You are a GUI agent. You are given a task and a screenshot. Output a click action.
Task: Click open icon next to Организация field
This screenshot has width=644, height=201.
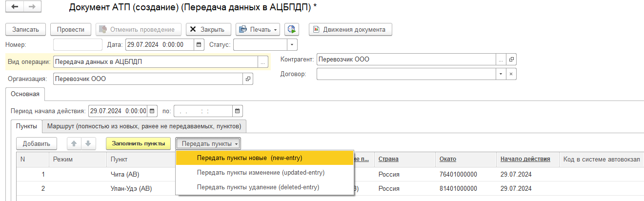[248, 79]
